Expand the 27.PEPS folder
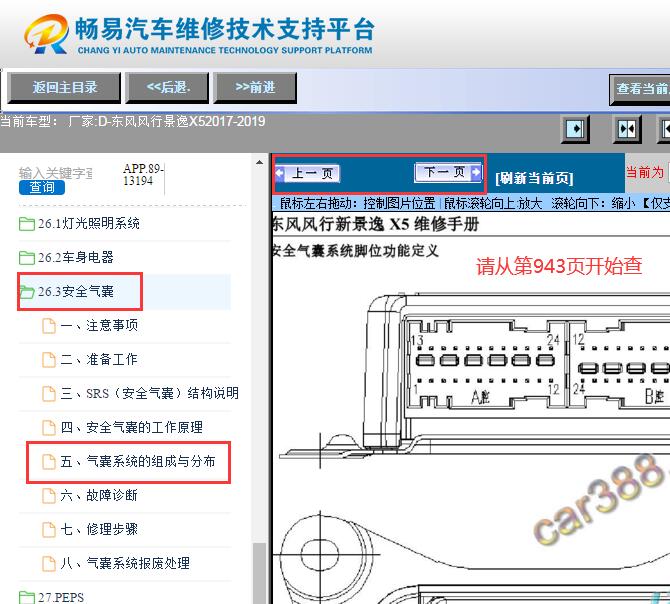Viewport: 670px width, 604px height. 61,597
